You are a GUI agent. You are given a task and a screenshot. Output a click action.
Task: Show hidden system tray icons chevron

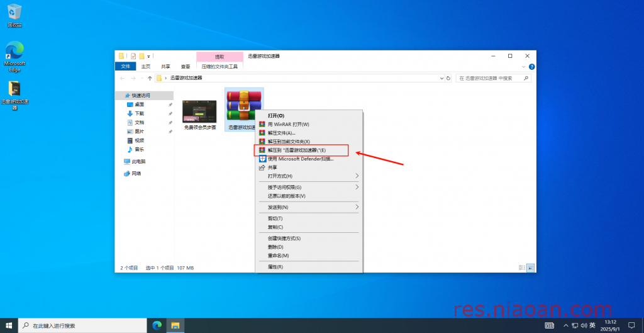coord(566,325)
